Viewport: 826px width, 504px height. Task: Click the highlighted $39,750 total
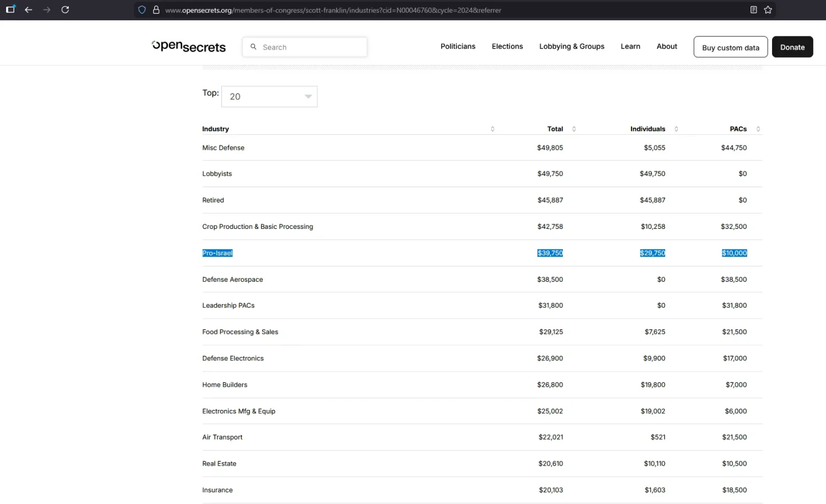point(550,253)
